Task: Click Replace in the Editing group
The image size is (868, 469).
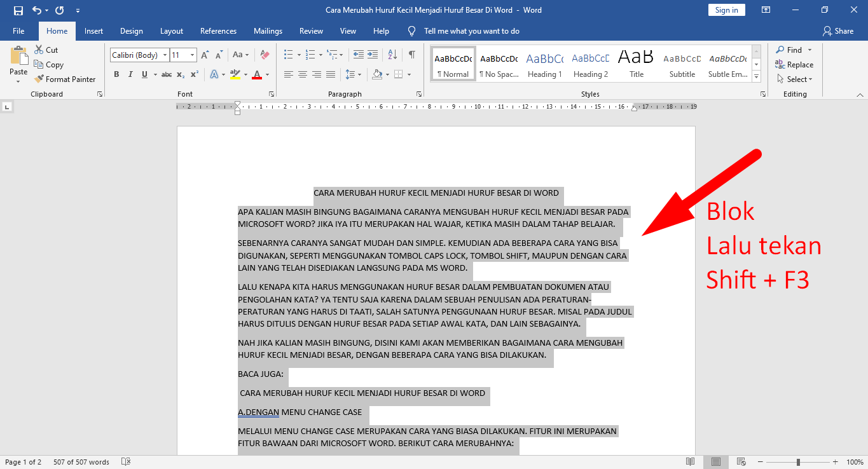Action: (x=794, y=64)
